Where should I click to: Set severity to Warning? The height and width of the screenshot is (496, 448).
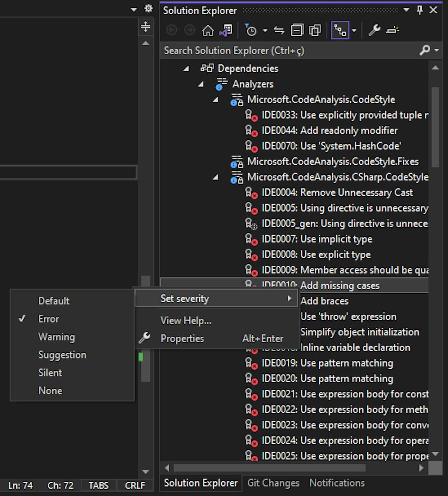pyautogui.click(x=56, y=337)
